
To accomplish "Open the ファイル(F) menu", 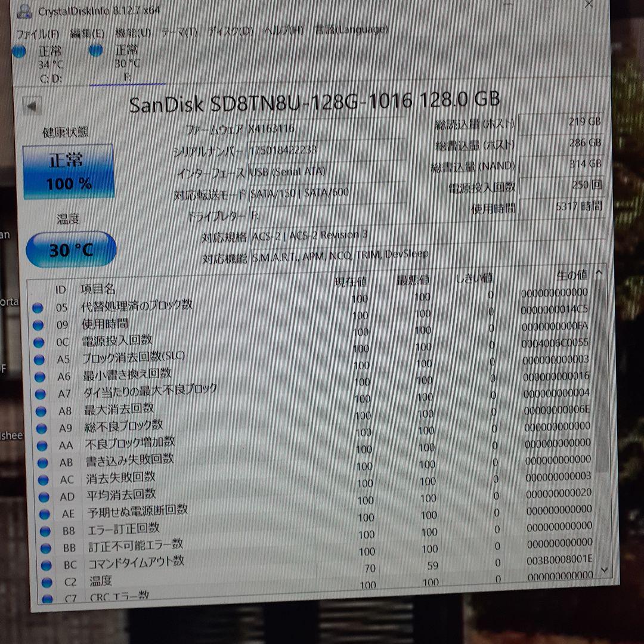I will (x=38, y=33).
